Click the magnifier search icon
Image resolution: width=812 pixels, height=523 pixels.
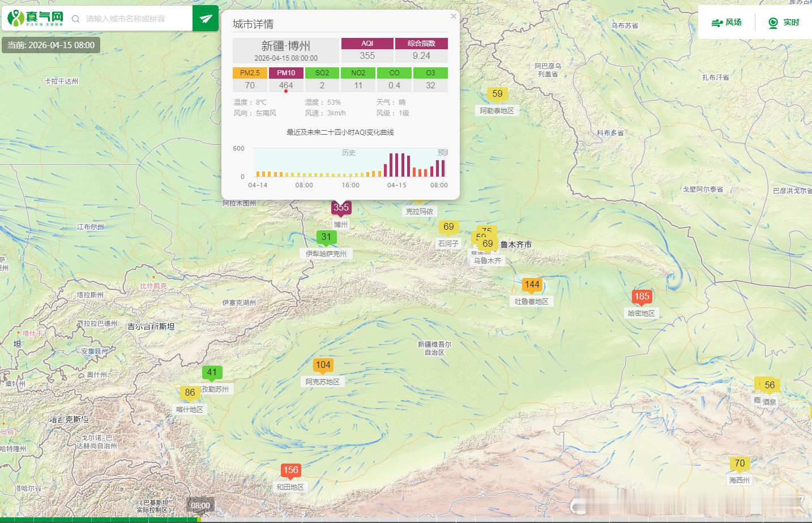tap(76, 19)
